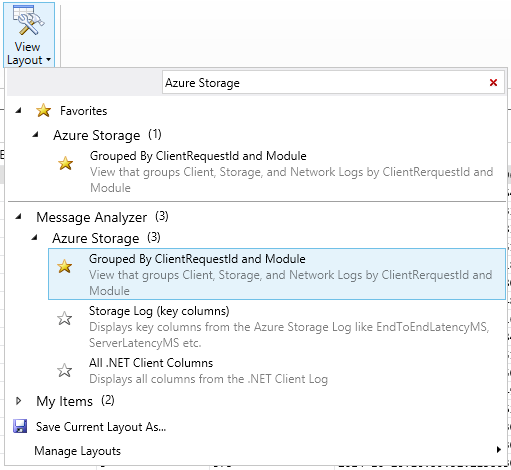
Task: Collapse Azure Storage group under Favorites
Action: [x=35, y=135]
